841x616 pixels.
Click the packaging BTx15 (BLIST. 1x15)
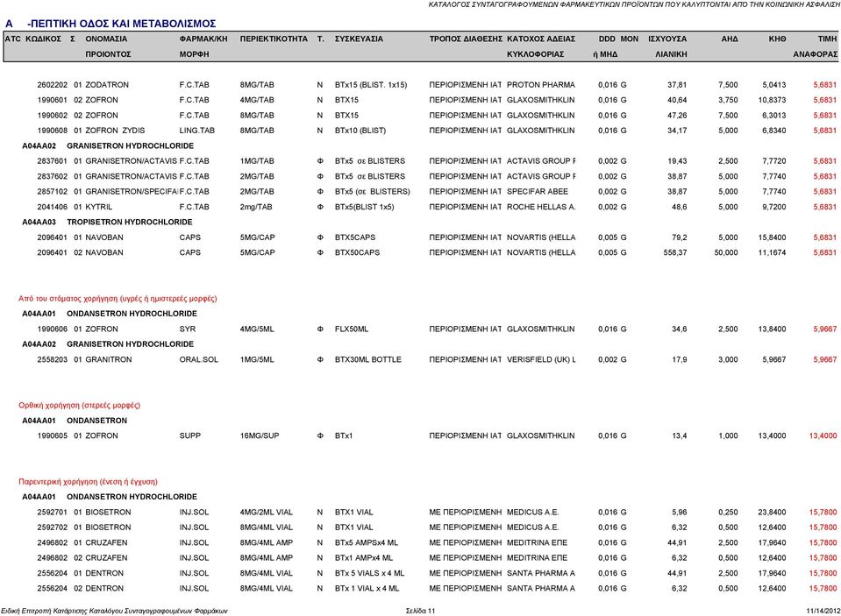pyautogui.click(x=371, y=85)
